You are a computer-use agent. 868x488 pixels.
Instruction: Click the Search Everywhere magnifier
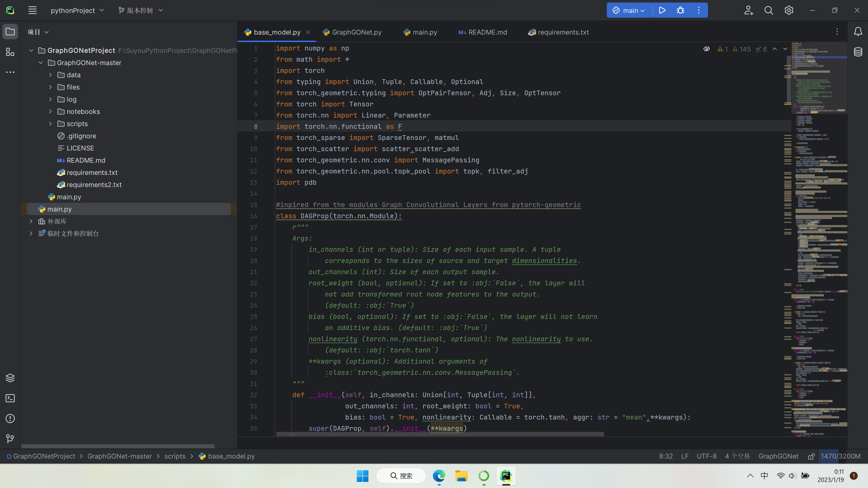[769, 10]
